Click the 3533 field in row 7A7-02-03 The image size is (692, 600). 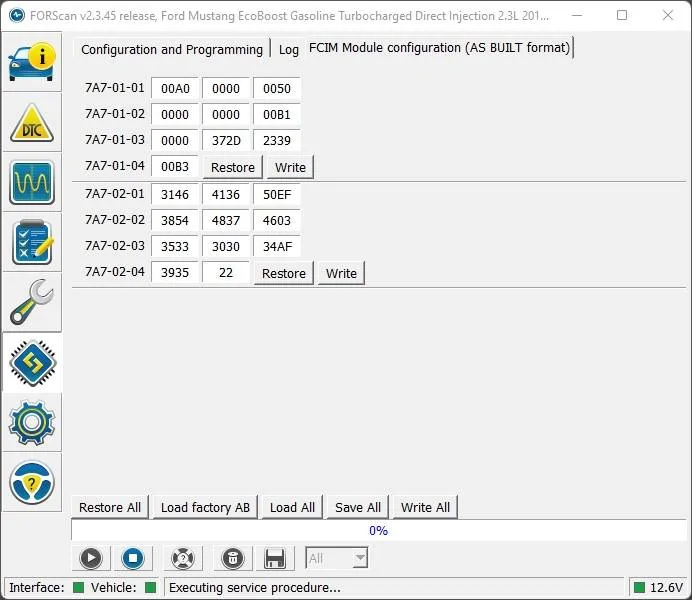pyautogui.click(x=175, y=246)
